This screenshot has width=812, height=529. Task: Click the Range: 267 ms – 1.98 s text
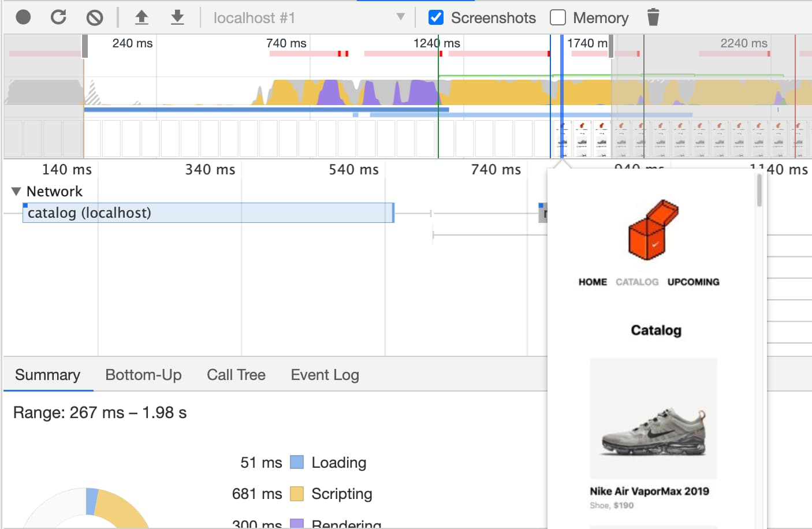(x=100, y=412)
